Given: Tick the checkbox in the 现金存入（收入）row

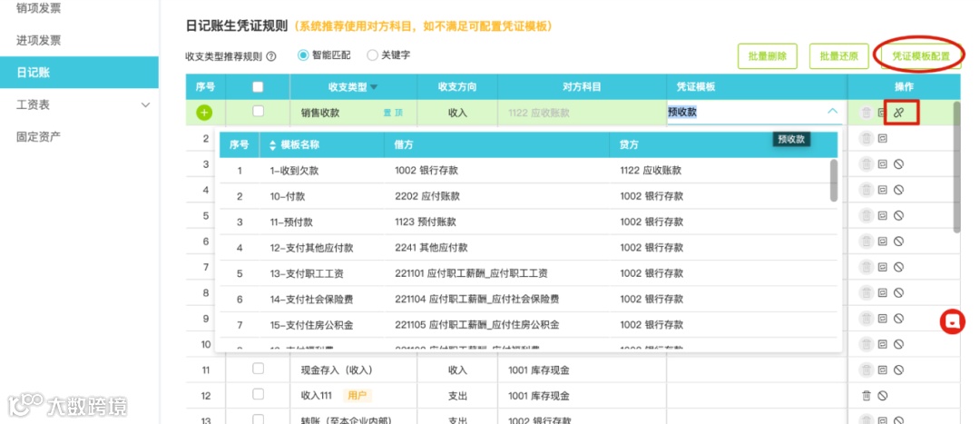Looking at the screenshot, I should 258,369.
